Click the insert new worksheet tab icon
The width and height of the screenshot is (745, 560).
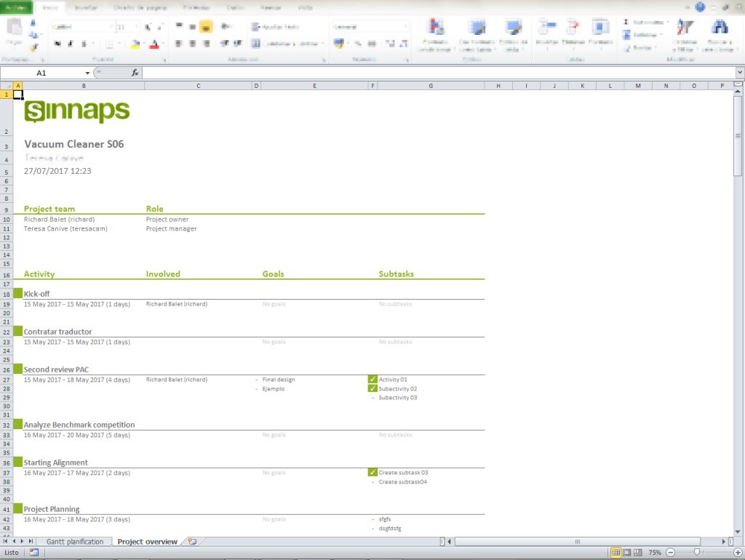[x=192, y=542]
